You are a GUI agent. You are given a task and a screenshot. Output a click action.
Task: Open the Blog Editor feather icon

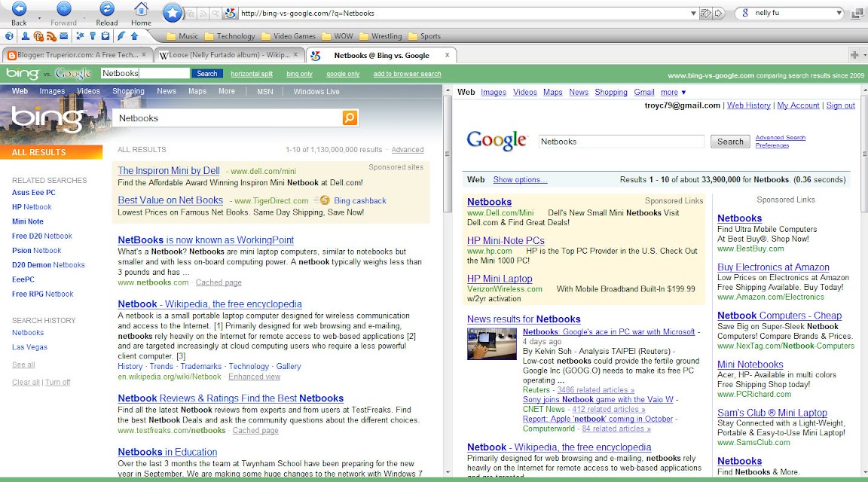[x=121, y=36]
